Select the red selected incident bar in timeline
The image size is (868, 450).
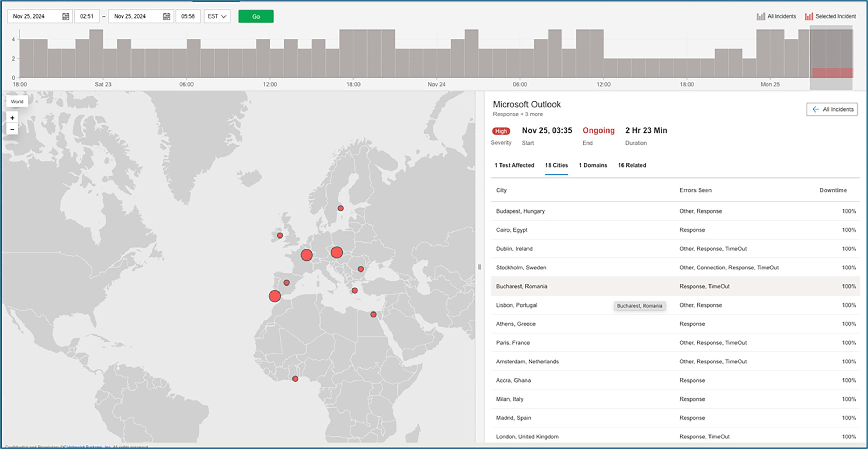[832, 73]
